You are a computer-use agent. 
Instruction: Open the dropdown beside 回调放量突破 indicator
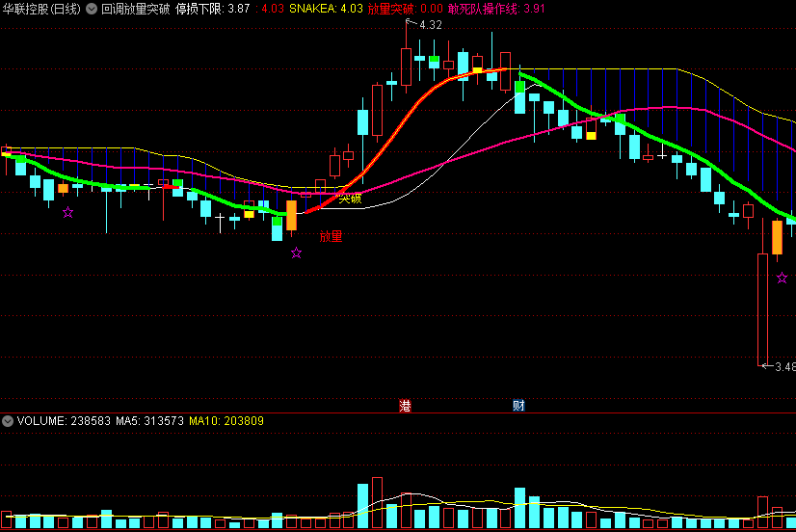click(92, 9)
